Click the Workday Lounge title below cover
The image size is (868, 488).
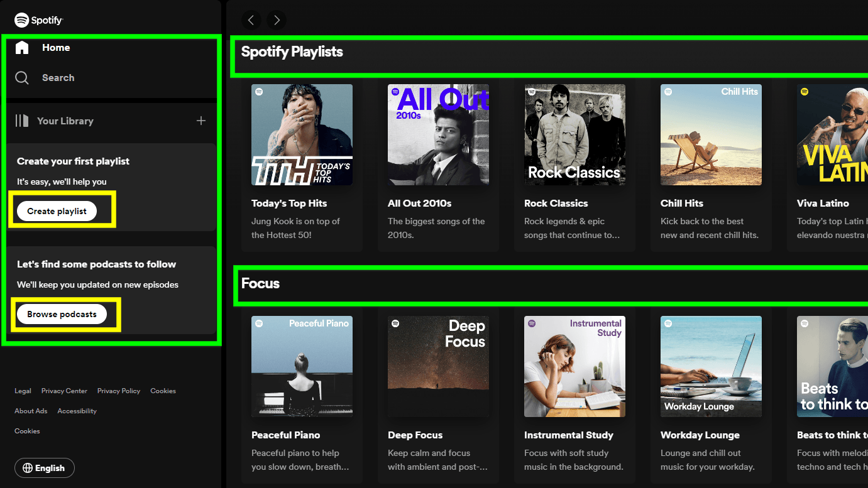pyautogui.click(x=700, y=435)
